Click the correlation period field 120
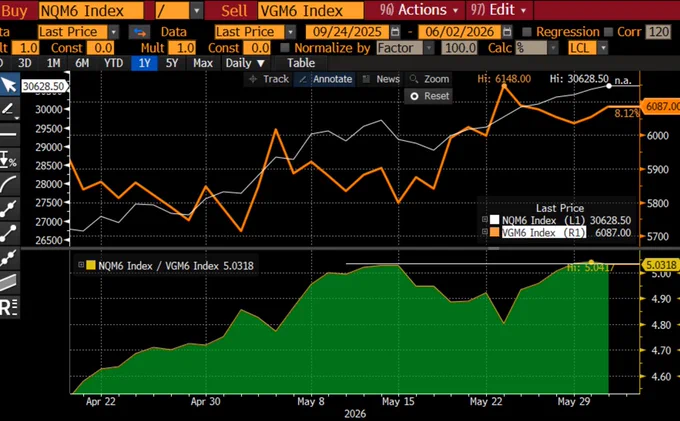The height and width of the screenshot is (421, 680). [x=658, y=32]
